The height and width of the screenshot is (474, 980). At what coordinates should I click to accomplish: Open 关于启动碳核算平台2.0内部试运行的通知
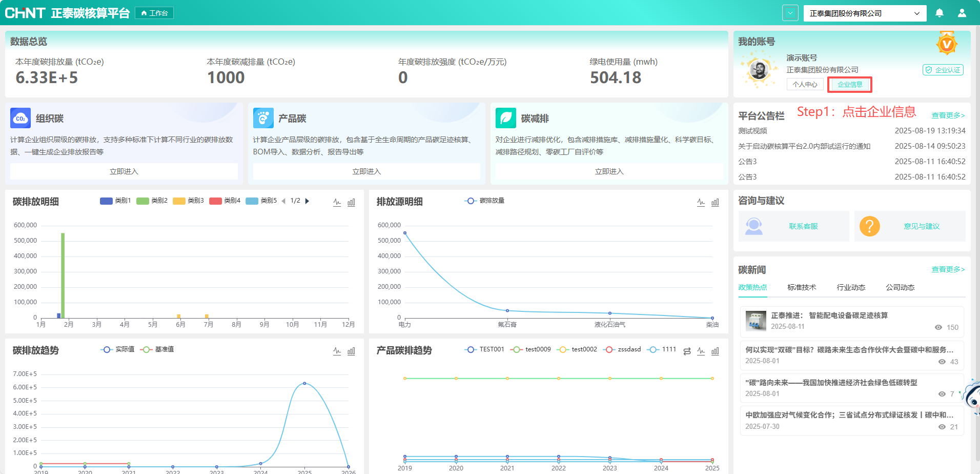pyautogui.click(x=804, y=146)
